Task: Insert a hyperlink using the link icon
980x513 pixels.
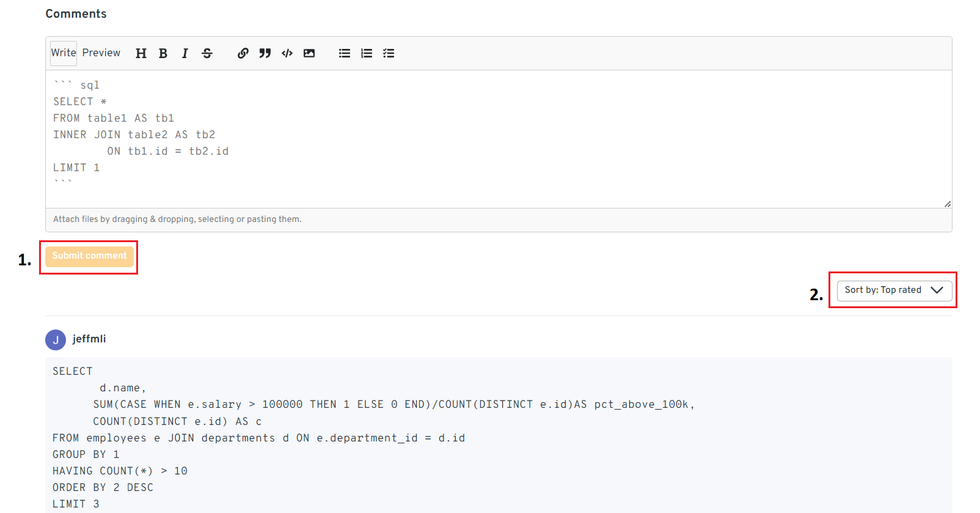Action: [x=243, y=54]
